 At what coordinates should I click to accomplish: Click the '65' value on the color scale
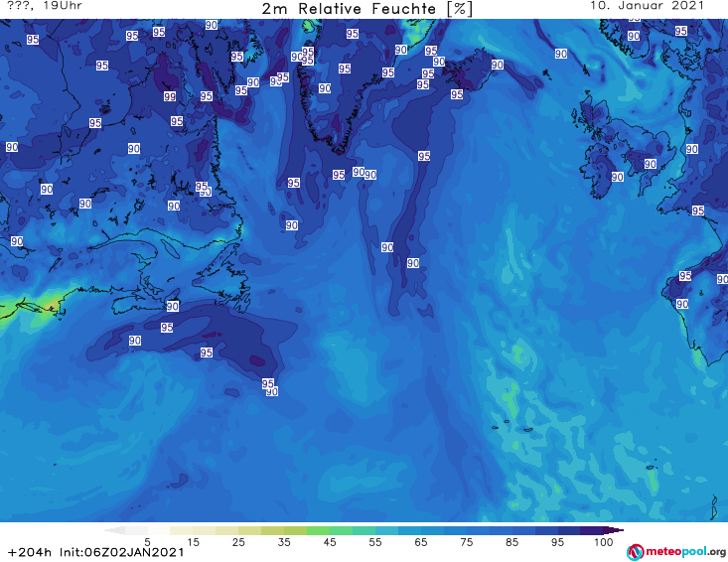pos(421,541)
